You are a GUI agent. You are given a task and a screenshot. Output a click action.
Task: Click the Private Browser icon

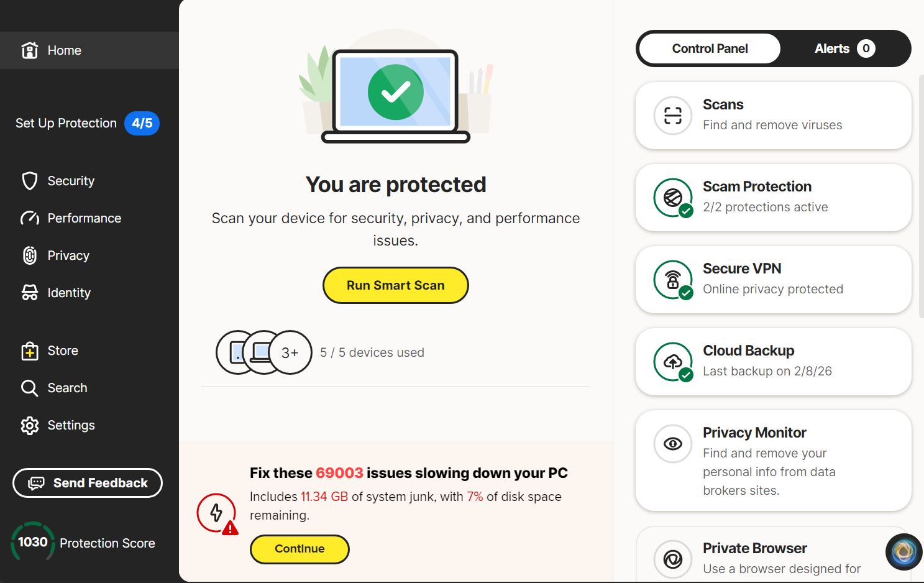click(x=672, y=559)
